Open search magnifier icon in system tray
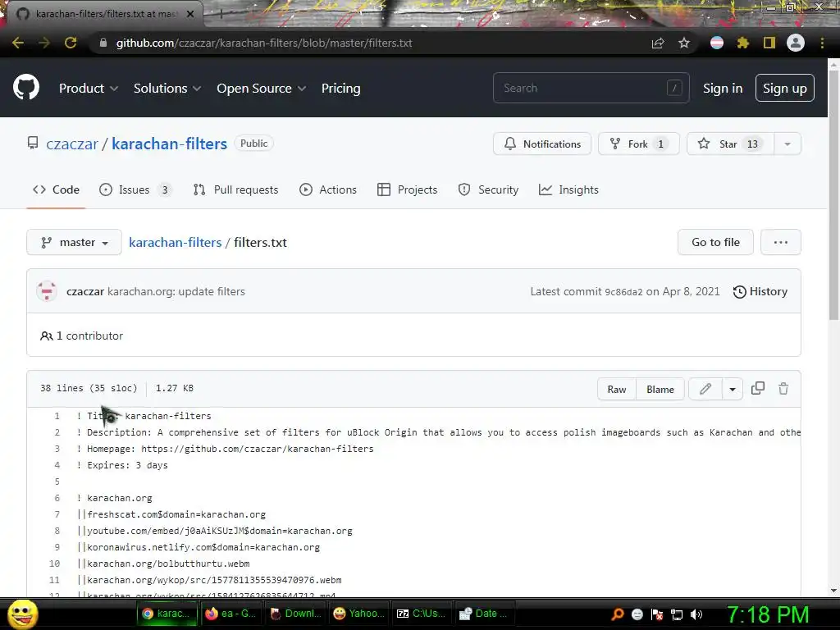Screen dimensions: 840x630 coord(618,614)
